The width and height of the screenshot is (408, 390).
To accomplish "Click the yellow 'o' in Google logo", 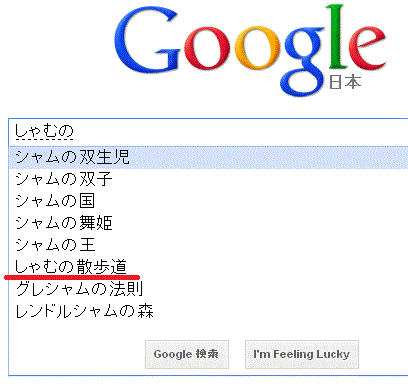I will pos(257,49).
